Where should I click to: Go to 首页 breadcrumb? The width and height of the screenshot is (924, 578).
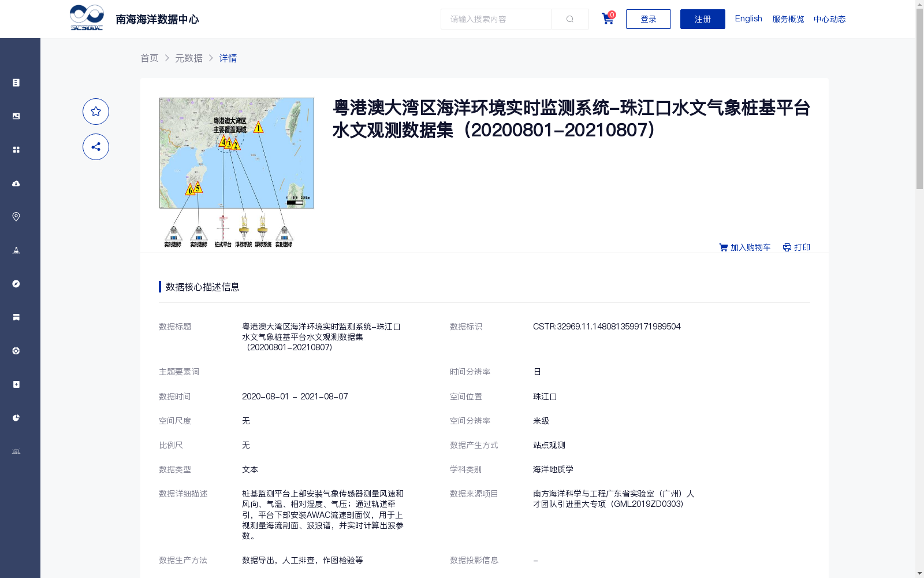(150, 58)
